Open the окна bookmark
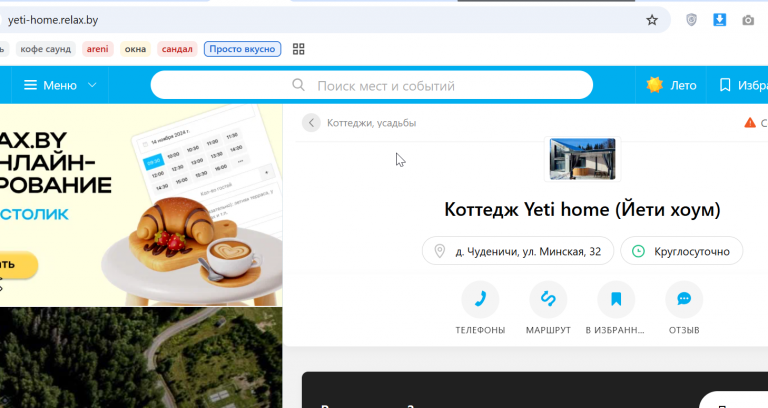 click(135, 49)
